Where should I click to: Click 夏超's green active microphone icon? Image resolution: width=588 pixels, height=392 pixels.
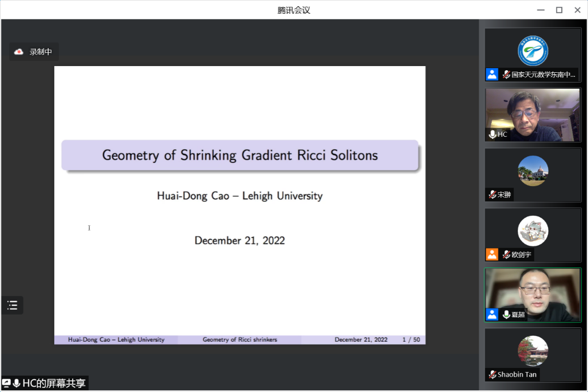506,314
